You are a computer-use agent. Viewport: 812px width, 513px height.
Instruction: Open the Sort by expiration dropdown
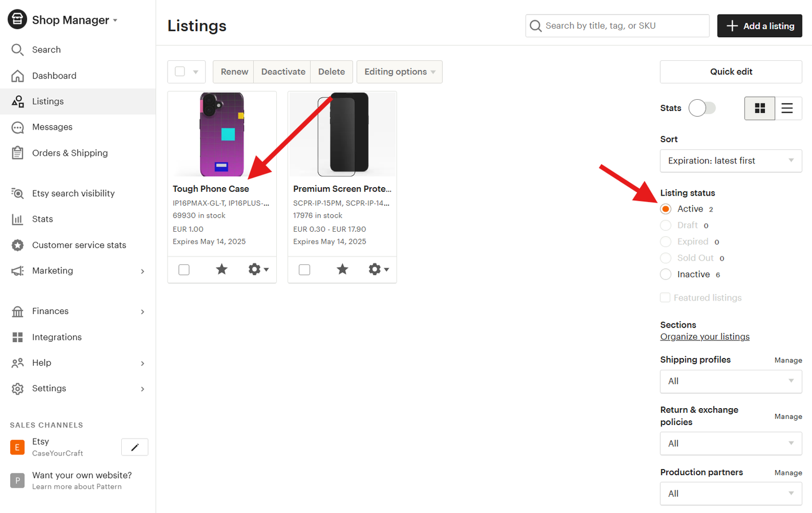pyautogui.click(x=730, y=161)
